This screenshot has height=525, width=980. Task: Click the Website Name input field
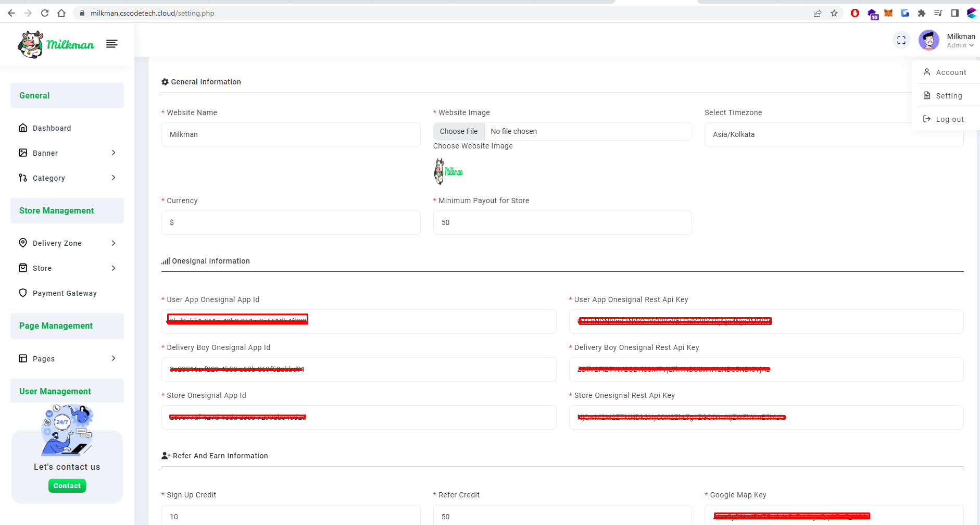pyautogui.click(x=291, y=134)
